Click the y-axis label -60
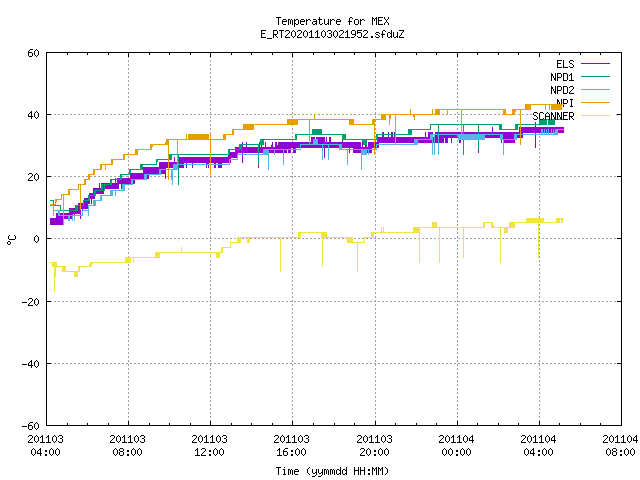 click(31, 426)
